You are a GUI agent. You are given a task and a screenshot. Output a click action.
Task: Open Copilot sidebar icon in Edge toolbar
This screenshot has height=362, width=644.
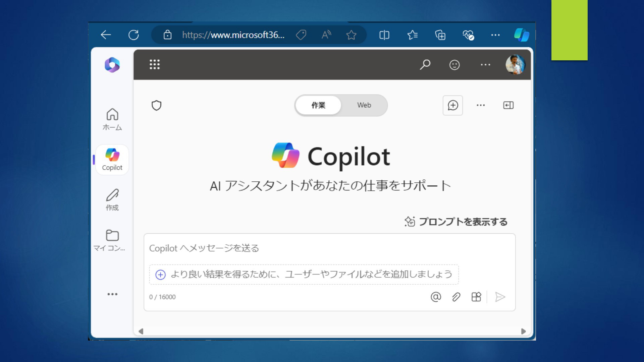click(522, 35)
